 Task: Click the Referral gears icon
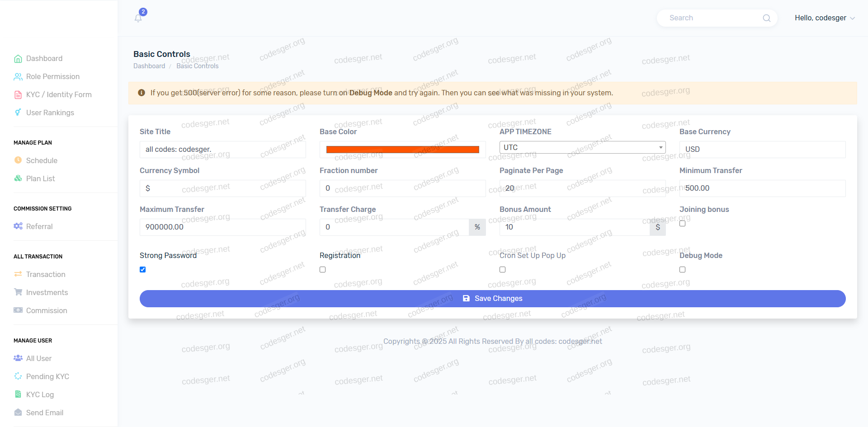pos(18,226)
